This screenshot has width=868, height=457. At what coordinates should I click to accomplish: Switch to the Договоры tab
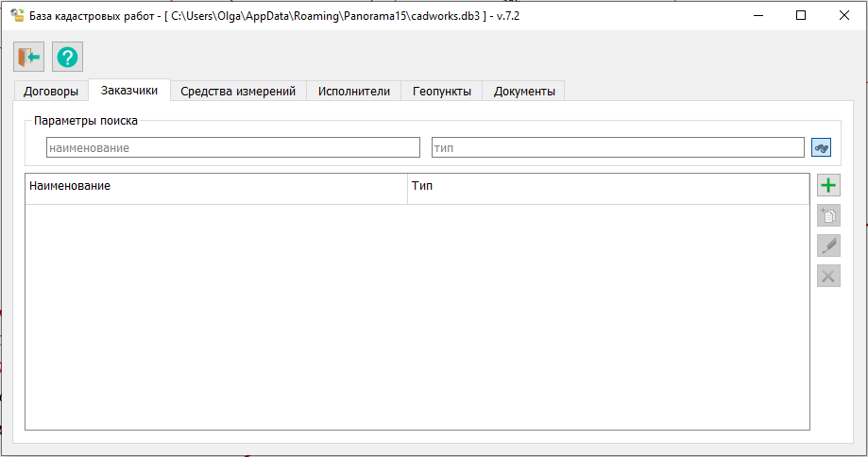click(x=51, y=92)
